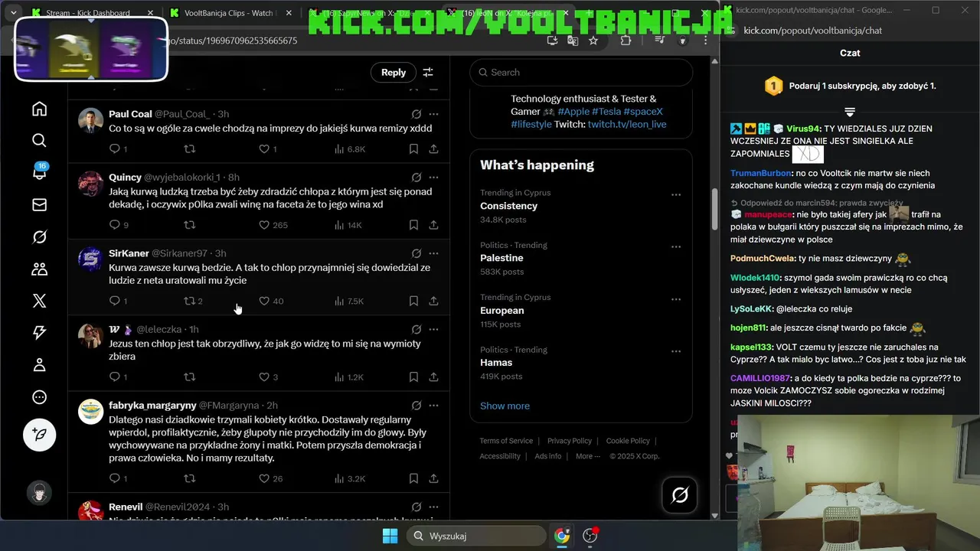The width and height of the screenshot is (980, 551).
Task: Click CAMILLIO1987 username in chat
Action: tap(760, 378)
